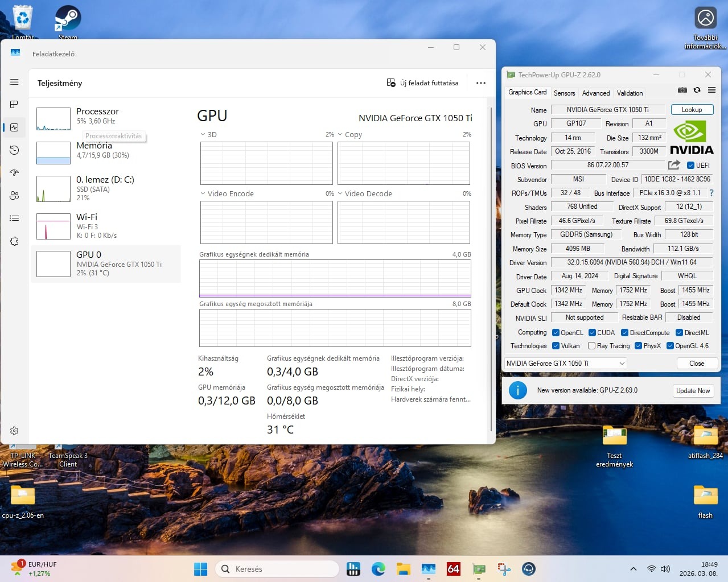Viewport: 728px width, 582px height.
Task: Switch to the Sensors tab
Action: coord(564,93)
